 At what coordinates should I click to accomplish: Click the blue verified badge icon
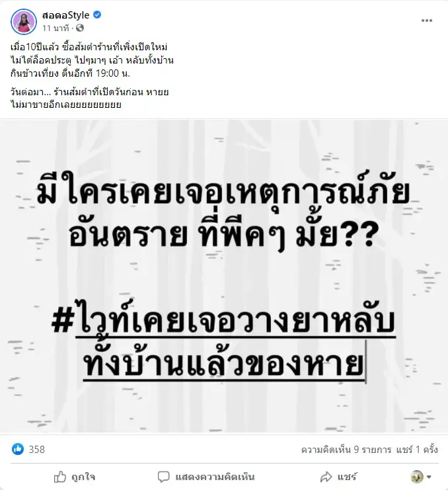[x=97, y=15]
